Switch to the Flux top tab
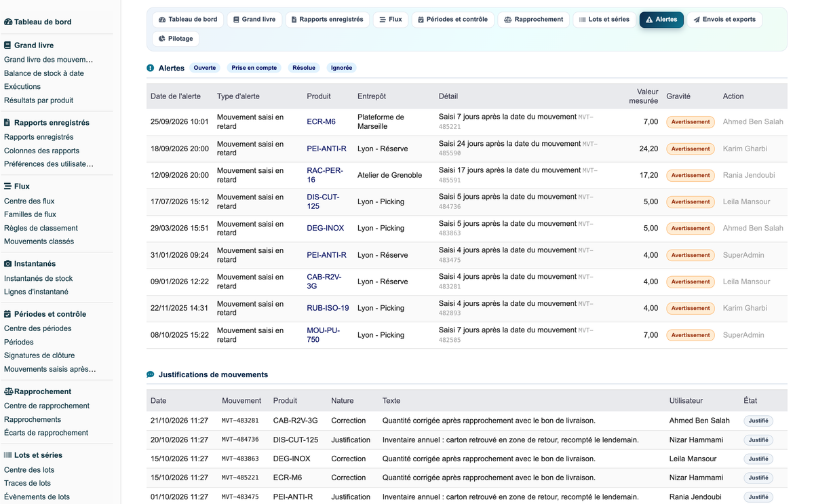 (x=391, y=20)
